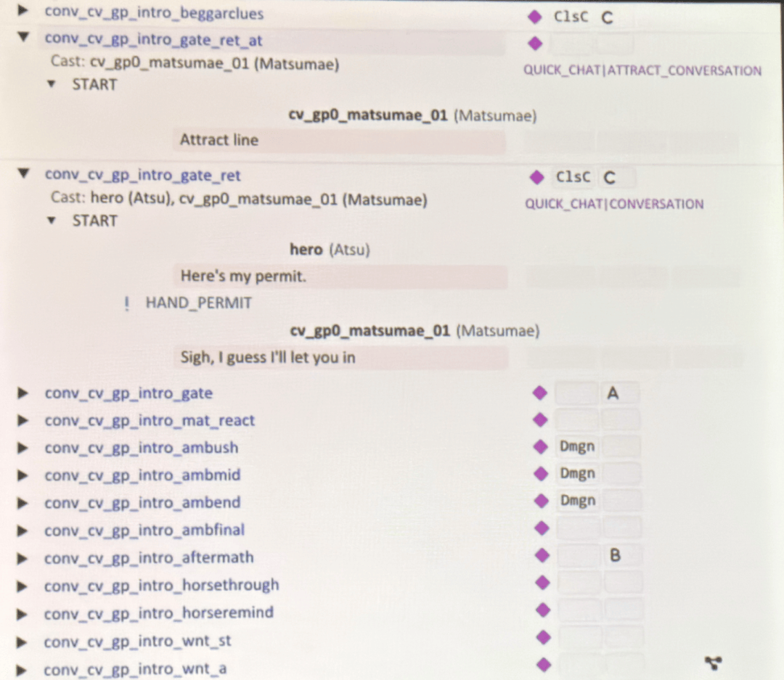Click diamond marker for conv_cv_gp_intro_ambush
The height and width of the screenshot is (680, 784).
(x=540, y=447)
